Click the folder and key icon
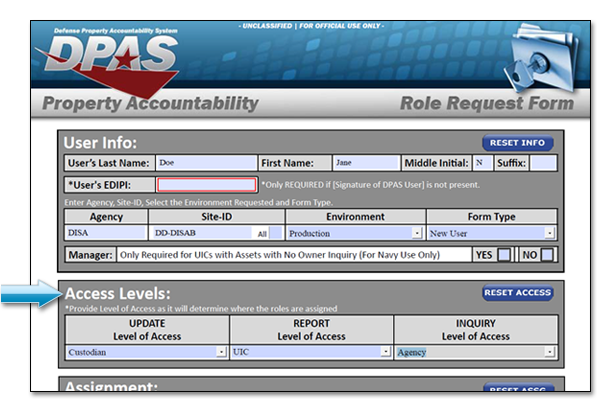600x415 pixels. tap(540, 58)
